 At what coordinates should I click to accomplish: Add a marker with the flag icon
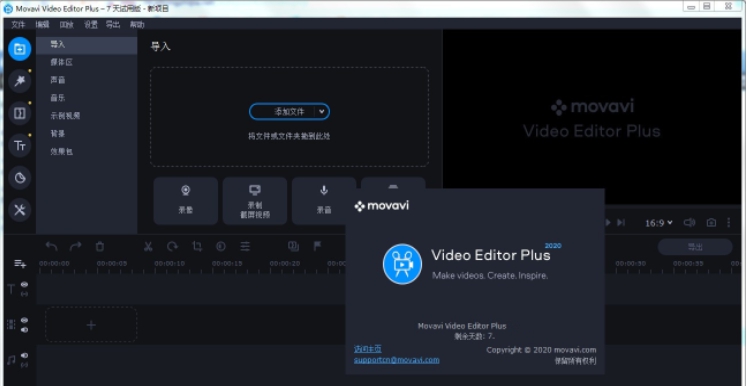[317, 246]
